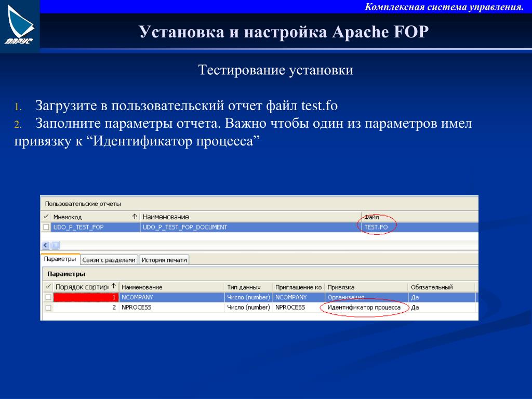
Task: Click the Да cell in the NCOMPANY row
Action: (442, 297)
